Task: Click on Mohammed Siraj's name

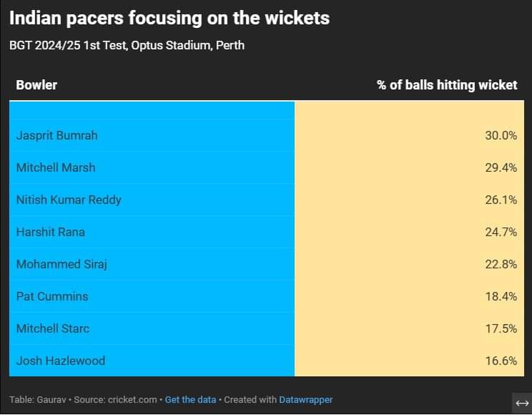Action: coord(61,264)
